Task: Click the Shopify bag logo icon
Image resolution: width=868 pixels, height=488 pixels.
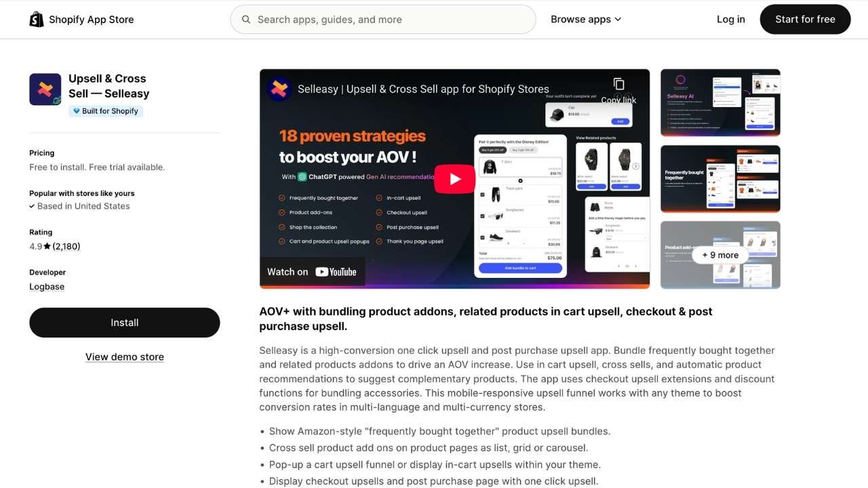Action: point(37,19)
